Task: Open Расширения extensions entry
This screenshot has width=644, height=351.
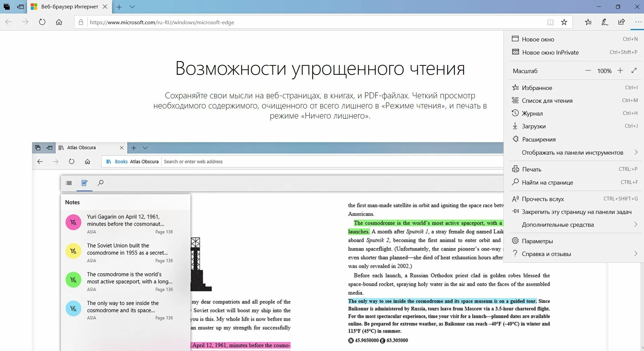Action: 574,139
